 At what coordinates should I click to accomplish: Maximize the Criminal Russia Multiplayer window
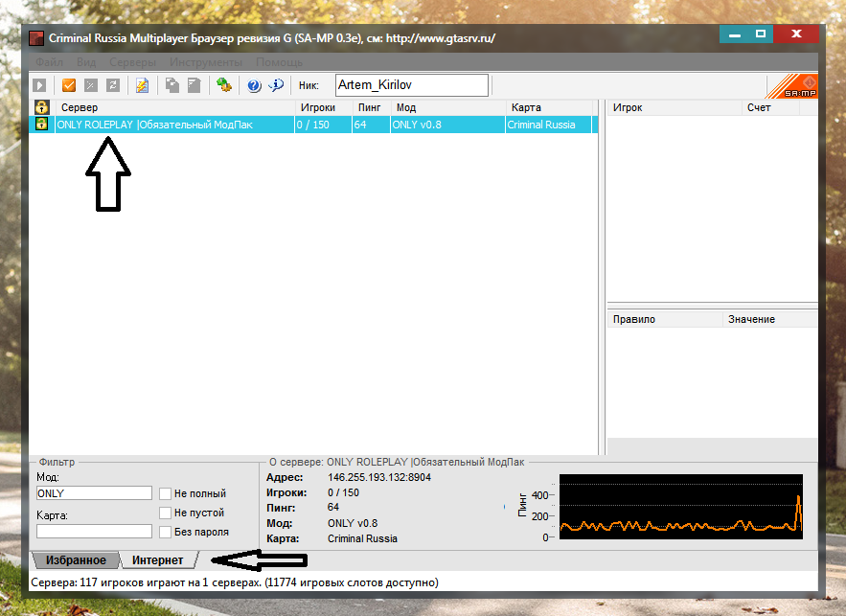point(761,34)
